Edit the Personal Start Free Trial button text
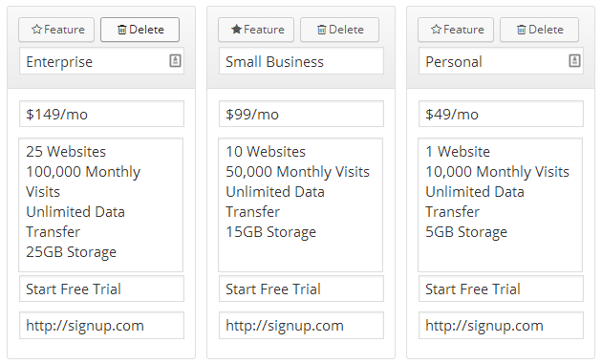Image resolution: width=602 pixels, height=364 pixels. point(501,289)
